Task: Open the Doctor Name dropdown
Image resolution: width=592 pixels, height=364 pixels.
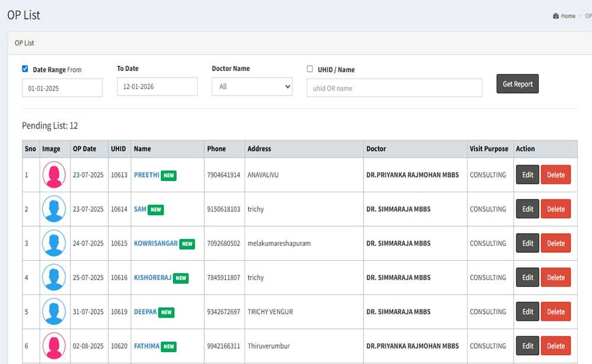Action: tap(252, 86)
